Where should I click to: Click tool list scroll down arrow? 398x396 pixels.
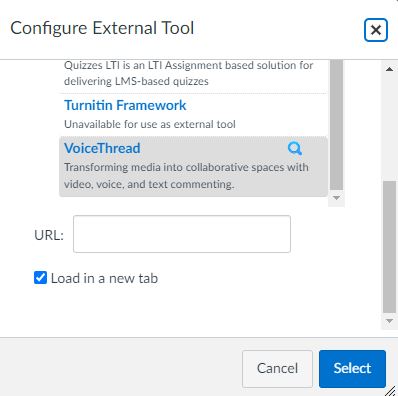336,198
